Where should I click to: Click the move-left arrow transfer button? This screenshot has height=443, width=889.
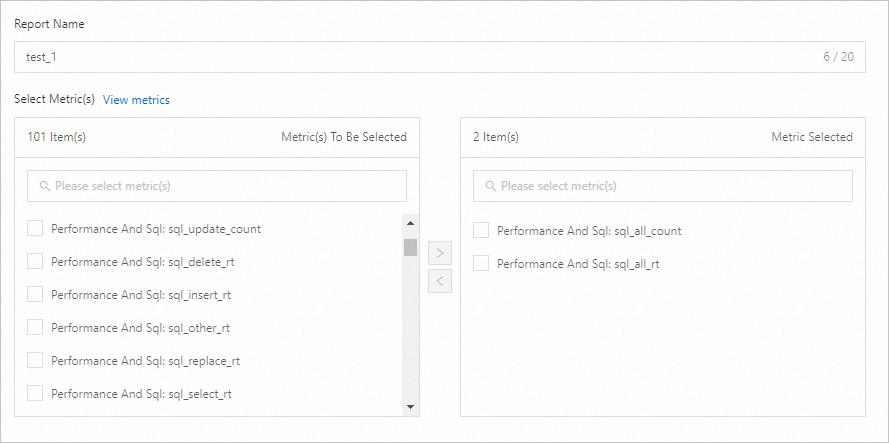(x=440, y=281)
